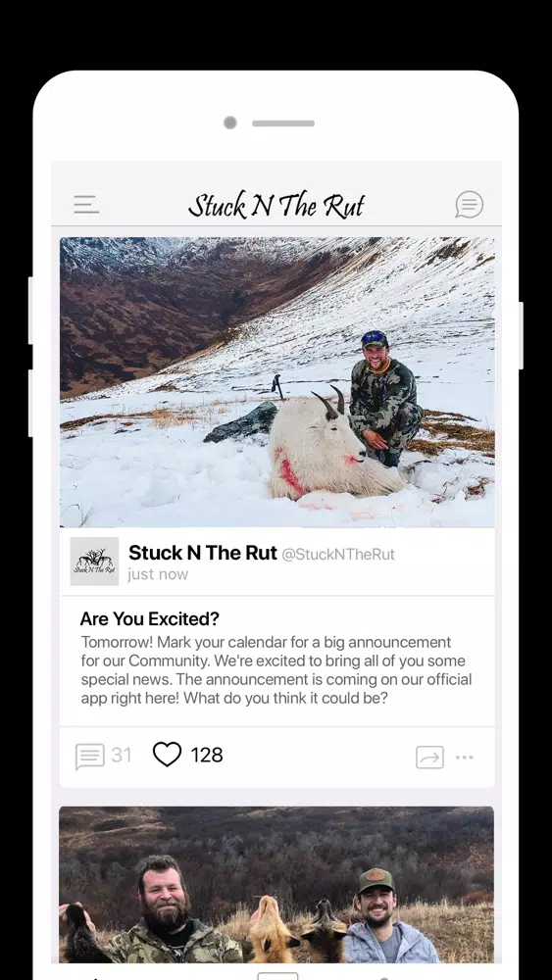Tap the announcement post body text
This screenshot has height=980, width=552.
(x=276, y=670)
